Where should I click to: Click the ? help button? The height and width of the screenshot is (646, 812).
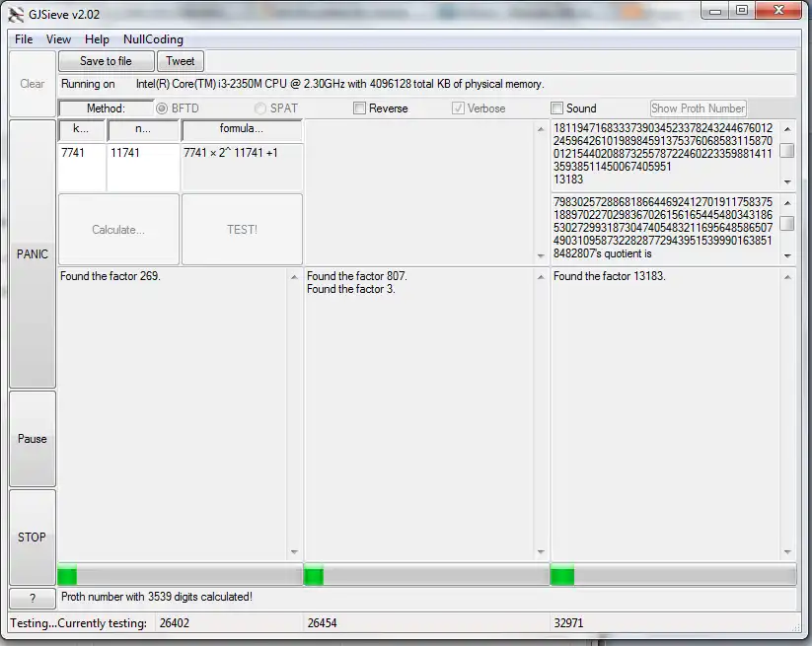pos(33,599)
